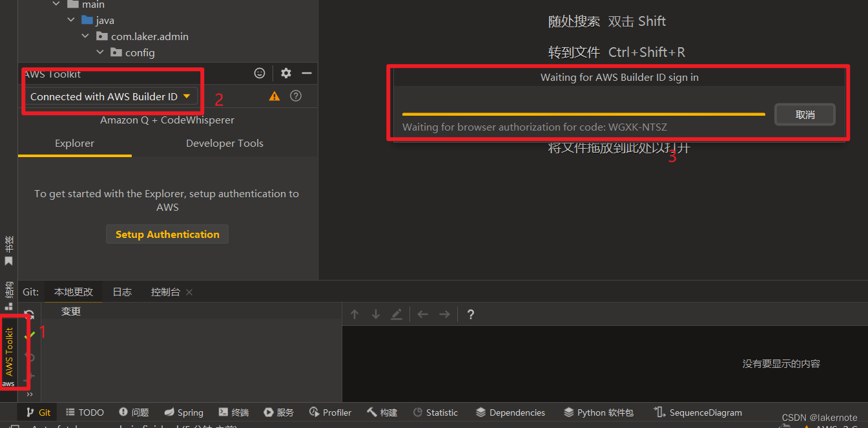
Task: Click the orange warning triangle icon
Action: pyautogui.click(x=274, y=96)
